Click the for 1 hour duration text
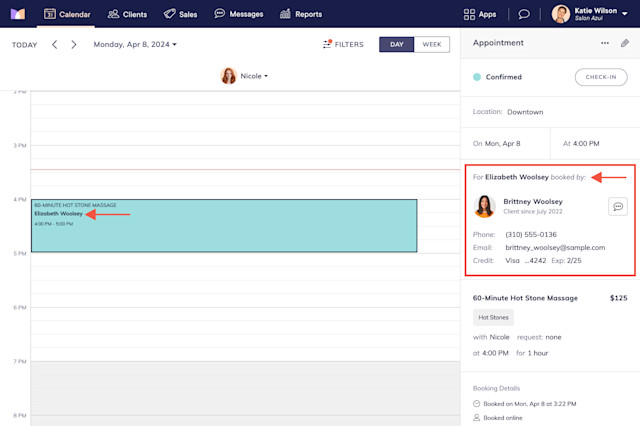Image resolution: width=640 pixels, height=426 pixels. (532, 353)
